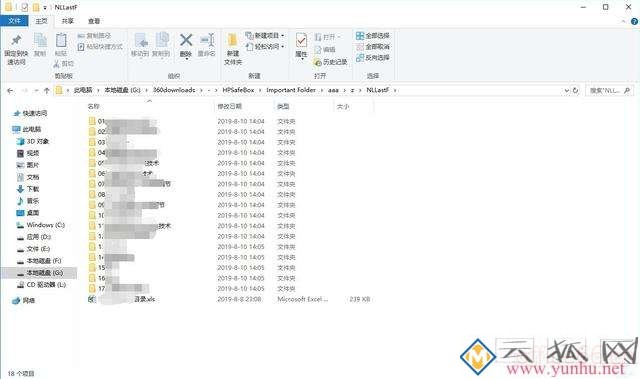Open the address bar history dropdown arrow
The height and width of the screenshot is (379, 640).
click(x=567, y=90)
